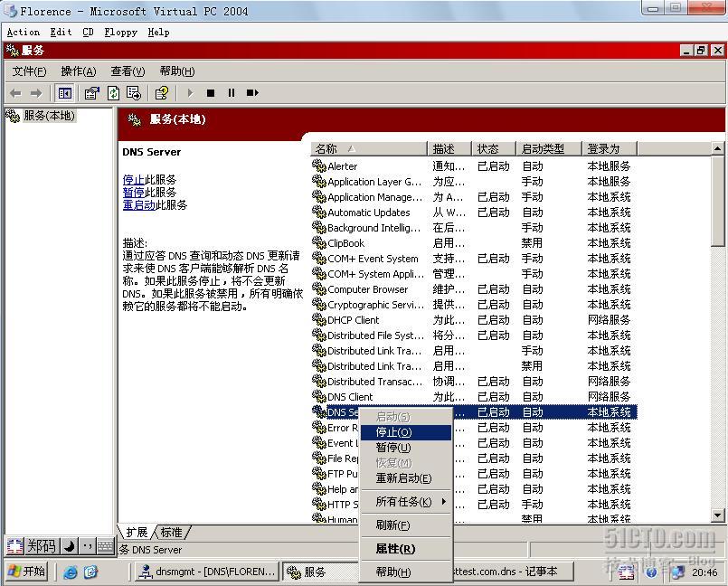Switch to the 记事本 taskbar window
This screenshot has height=586, width=728.
point(513,572)
